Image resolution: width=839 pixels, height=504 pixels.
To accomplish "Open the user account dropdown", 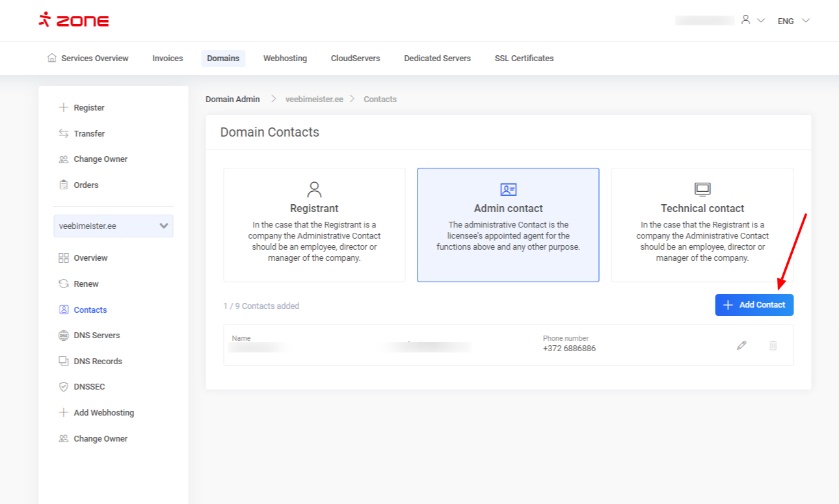I will (752, 21).
